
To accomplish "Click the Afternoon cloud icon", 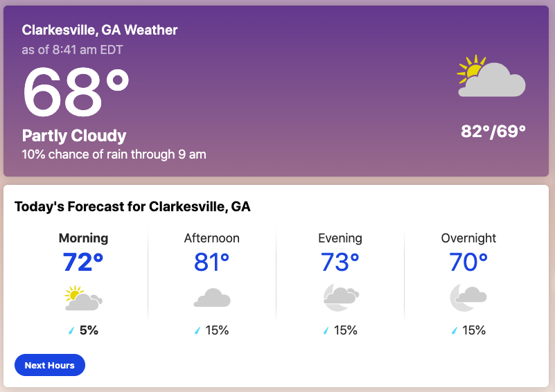I will pos(212,298).
